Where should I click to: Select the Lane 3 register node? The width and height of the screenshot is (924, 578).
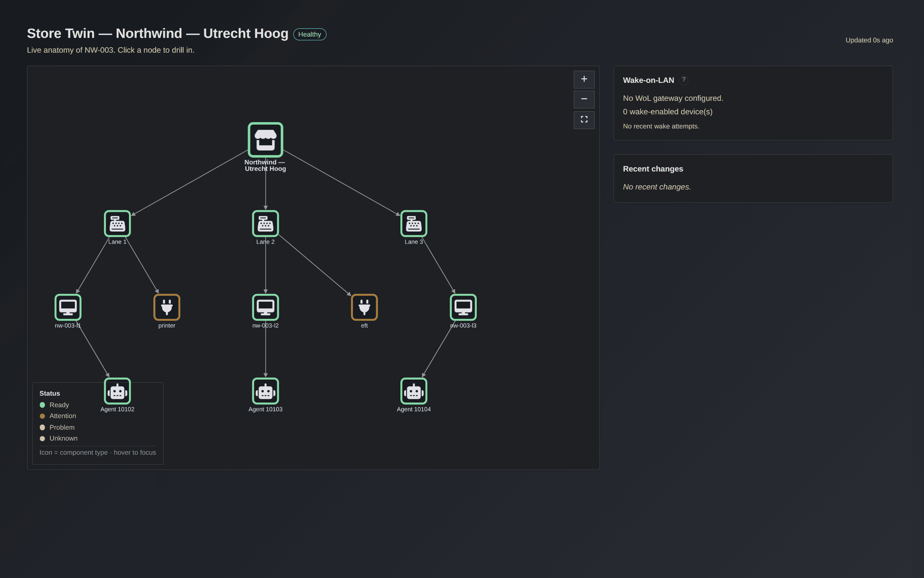414,223
